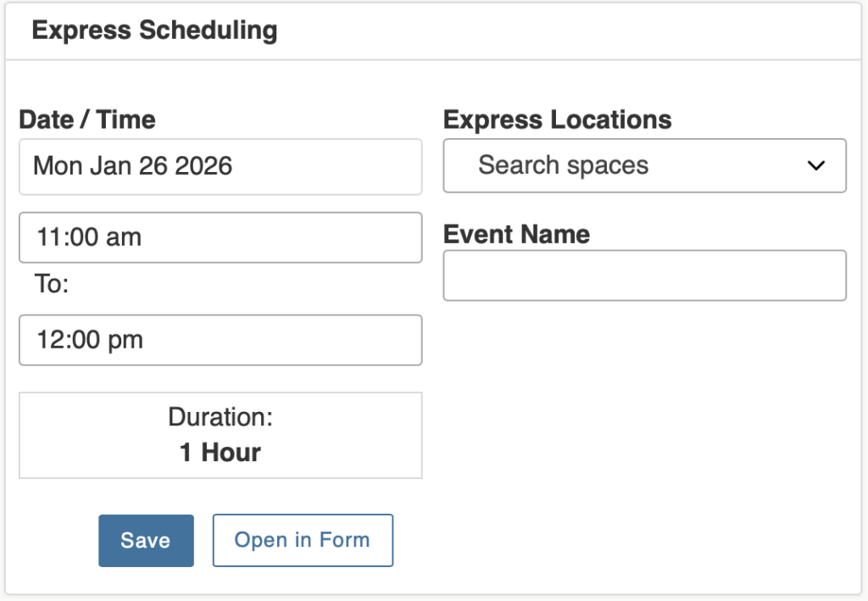This screenshot has height=601, width=868.
Task: Click the Event Name label
Action: click(515, 233)
